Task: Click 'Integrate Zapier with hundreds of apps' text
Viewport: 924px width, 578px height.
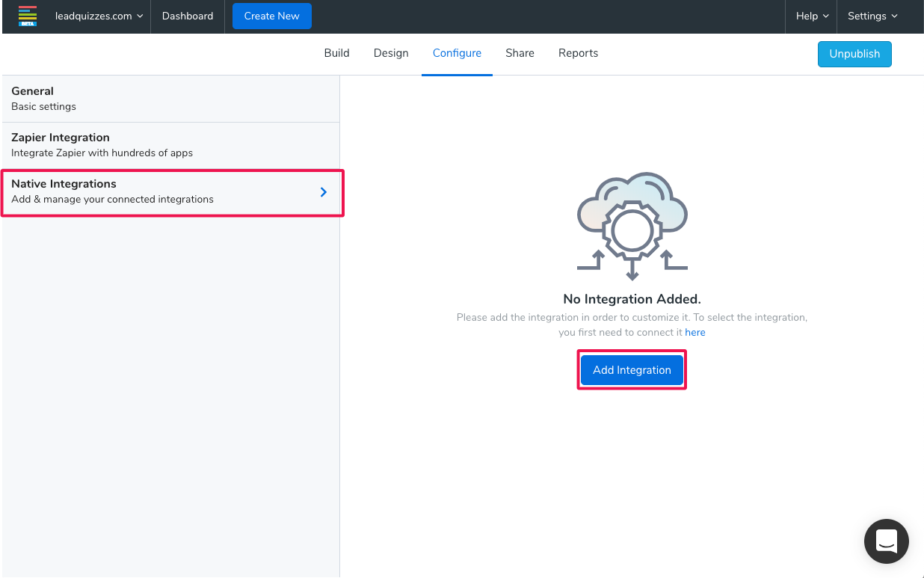Action: tap(102, 153)
